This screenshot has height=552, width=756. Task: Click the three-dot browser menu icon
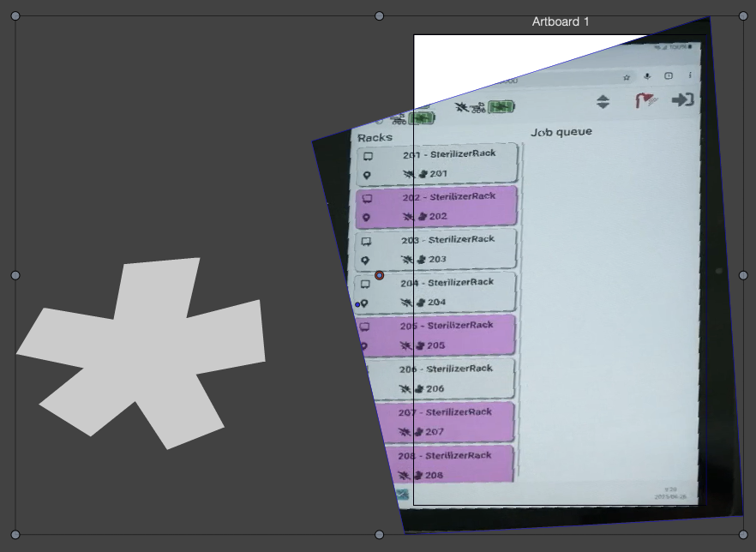click(x=690, y=75)
